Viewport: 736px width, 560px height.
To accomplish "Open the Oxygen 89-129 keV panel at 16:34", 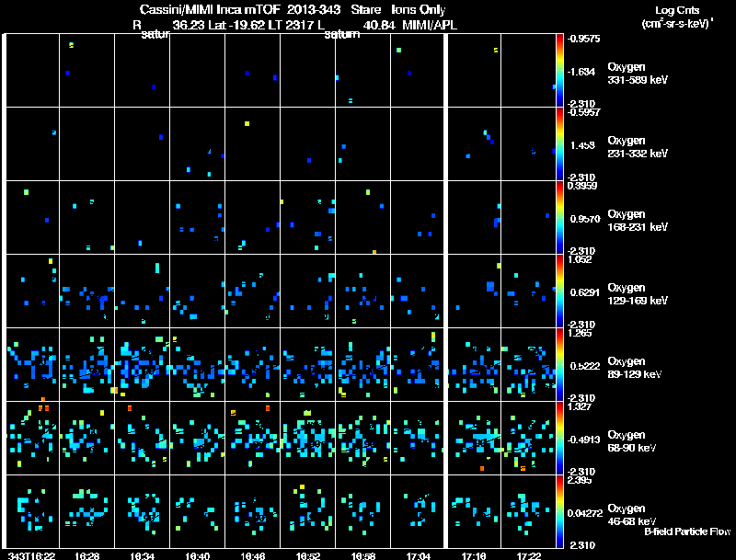I will coord(143,365).
